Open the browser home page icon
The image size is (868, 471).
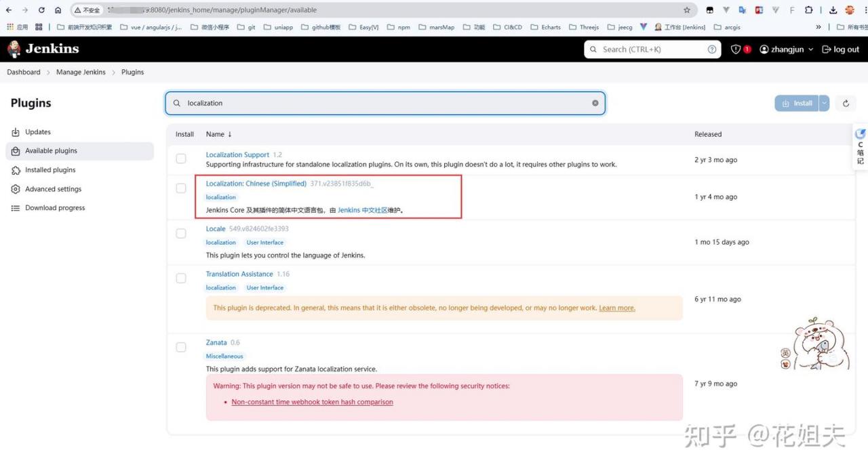coord(58,10)
